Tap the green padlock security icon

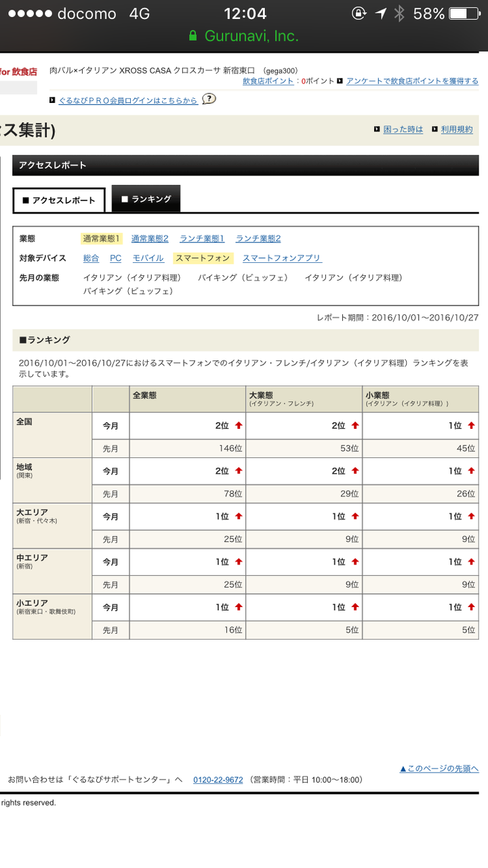193,36
